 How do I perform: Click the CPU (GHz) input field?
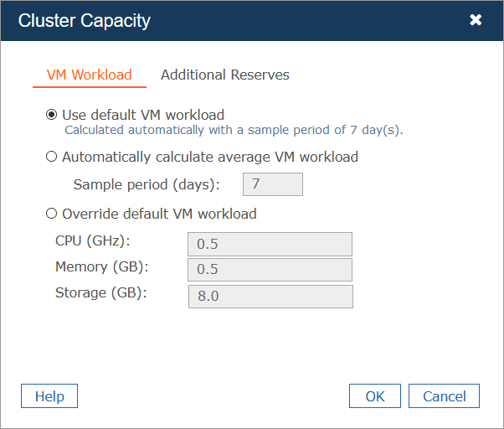pyautogui.click(x=270, y=244)
